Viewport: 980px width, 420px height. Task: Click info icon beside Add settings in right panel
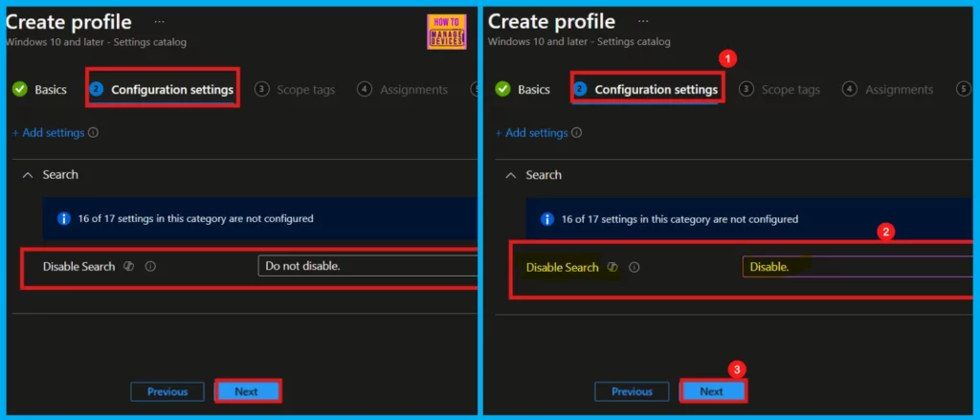577,132
